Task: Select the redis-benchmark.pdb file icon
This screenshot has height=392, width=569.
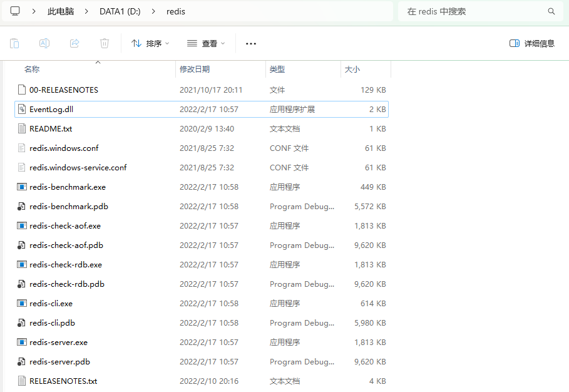Action: tap(22, 206)
